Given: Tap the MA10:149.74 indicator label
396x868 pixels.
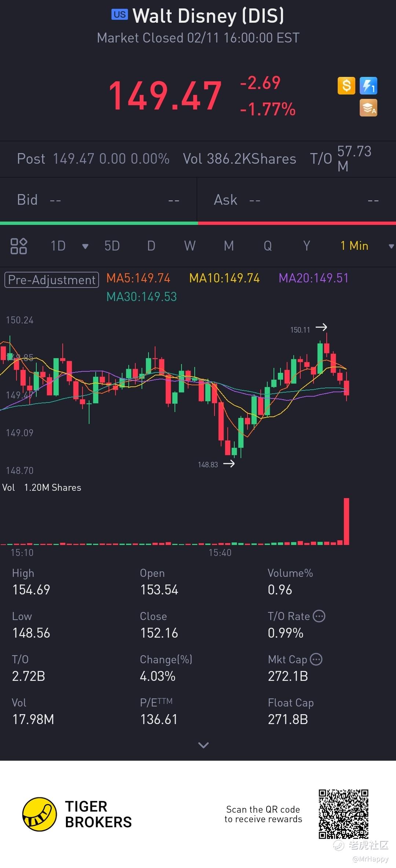Looking at the screenshot, I should click(224, 278).
